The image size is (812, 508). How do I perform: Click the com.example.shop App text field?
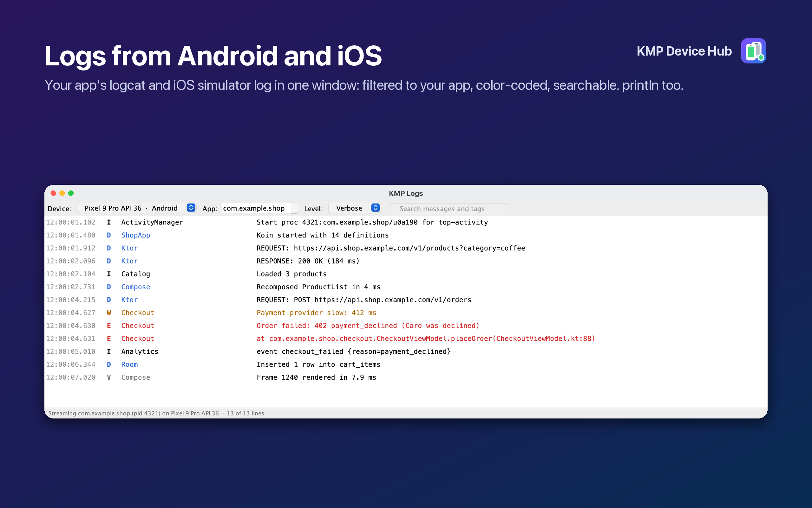coord(256,208)
